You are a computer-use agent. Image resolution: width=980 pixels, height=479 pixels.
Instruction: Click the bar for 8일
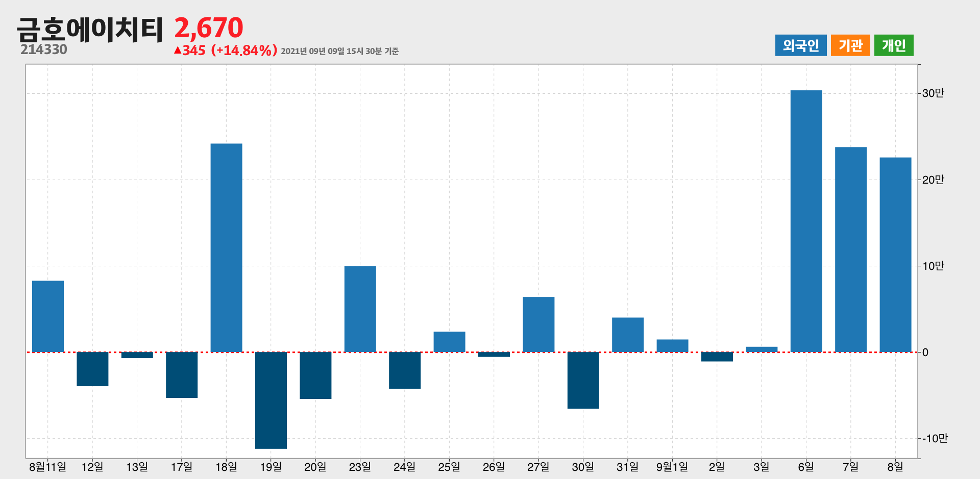(895, 255)
